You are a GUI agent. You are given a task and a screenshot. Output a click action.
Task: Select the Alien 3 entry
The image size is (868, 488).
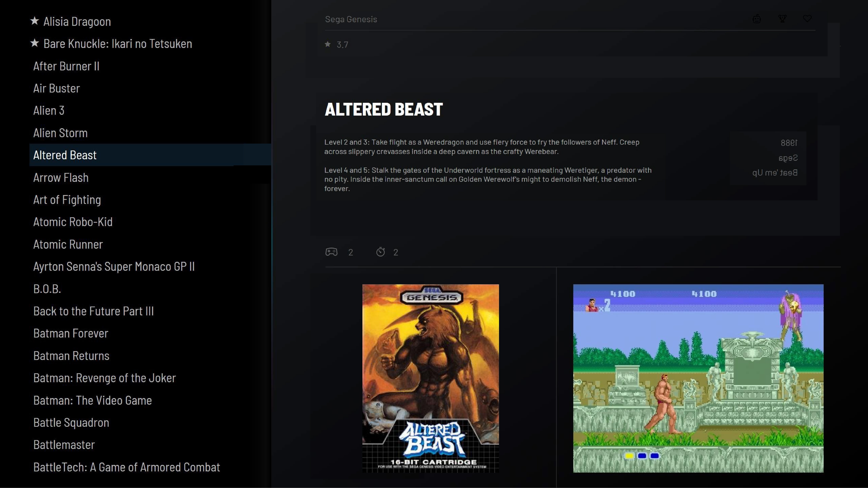pyautogui.click(x=49, y=110)
